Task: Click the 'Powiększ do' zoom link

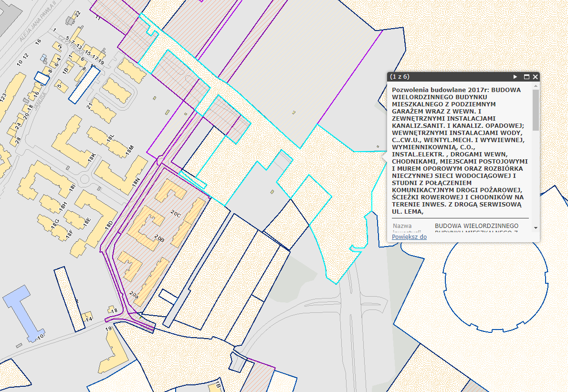Action: [409, 237]
